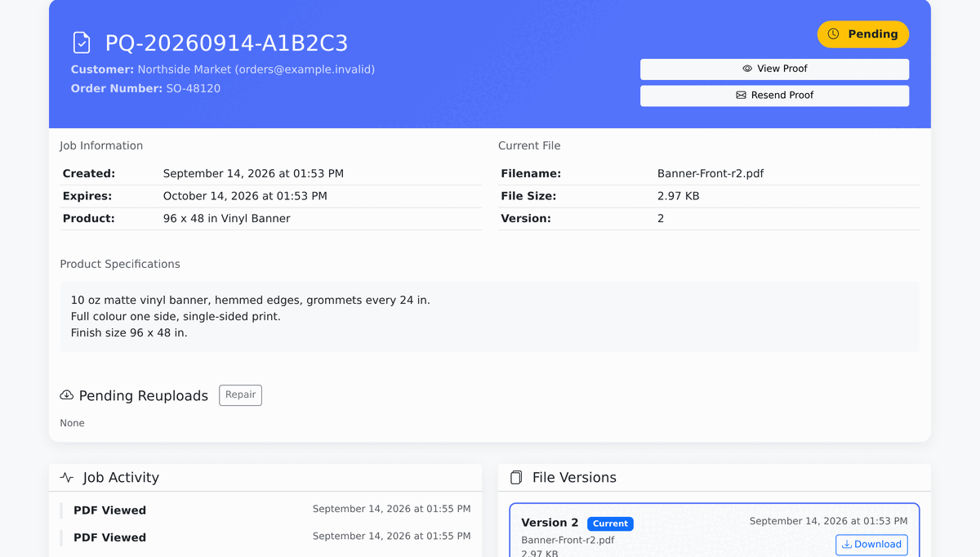This screenshot has width=980, height=557.
Task: Click the product value 96 x 48 in Vinyl Banner
Action: (x=226, y=219)
